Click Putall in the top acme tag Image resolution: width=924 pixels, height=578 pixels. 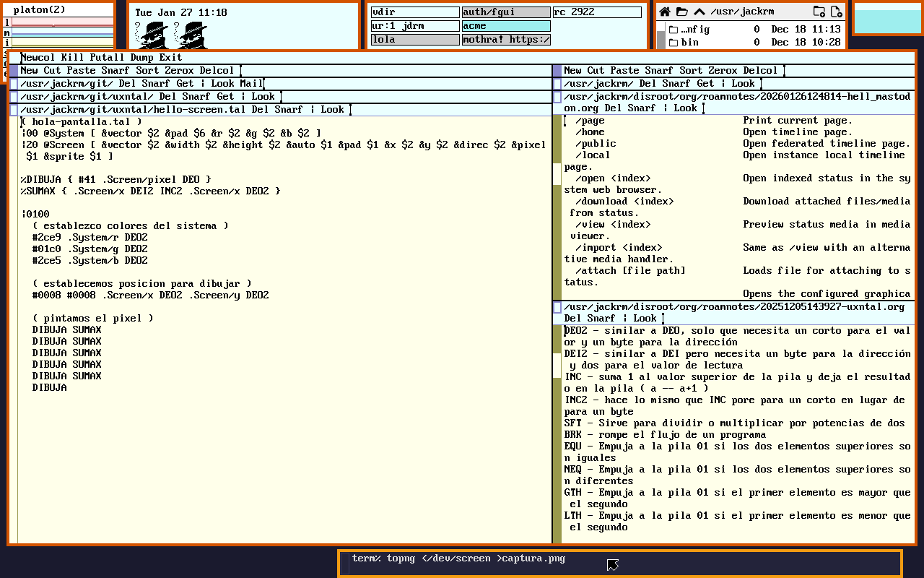[107, 58]
